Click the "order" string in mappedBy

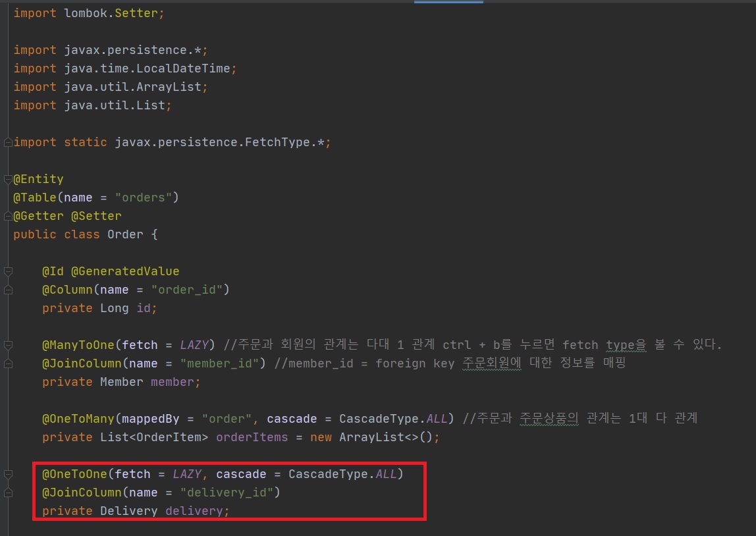(x=227, y=419)
